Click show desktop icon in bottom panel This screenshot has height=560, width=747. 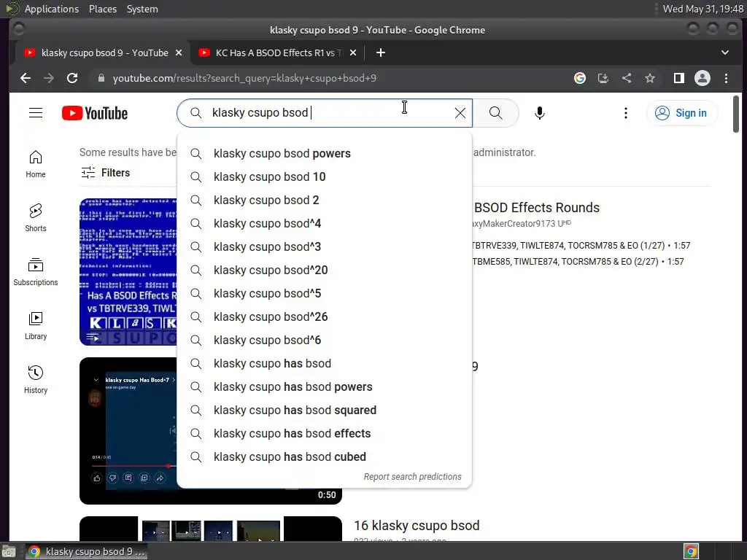[9, 551]
